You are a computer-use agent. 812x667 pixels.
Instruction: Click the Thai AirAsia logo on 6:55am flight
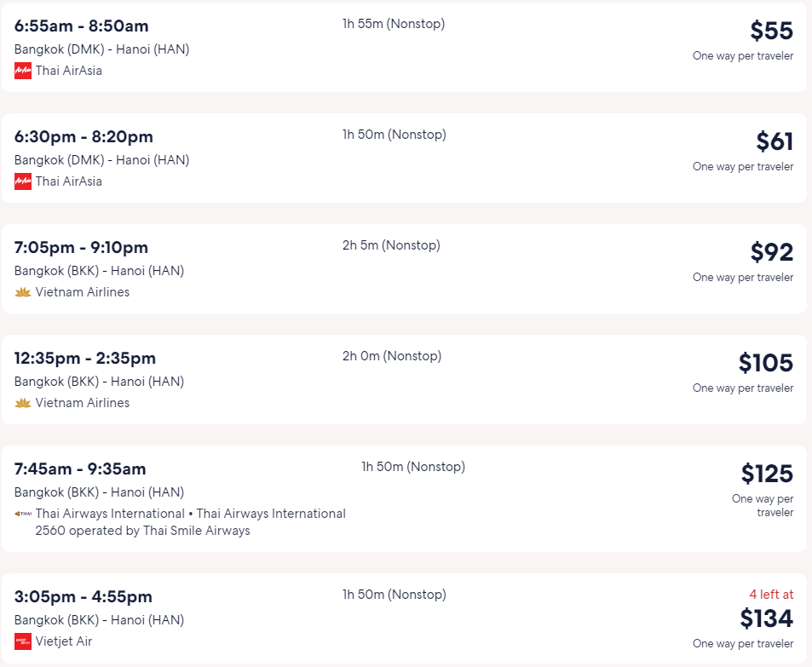pyautogui.click(x=23, y=71)
